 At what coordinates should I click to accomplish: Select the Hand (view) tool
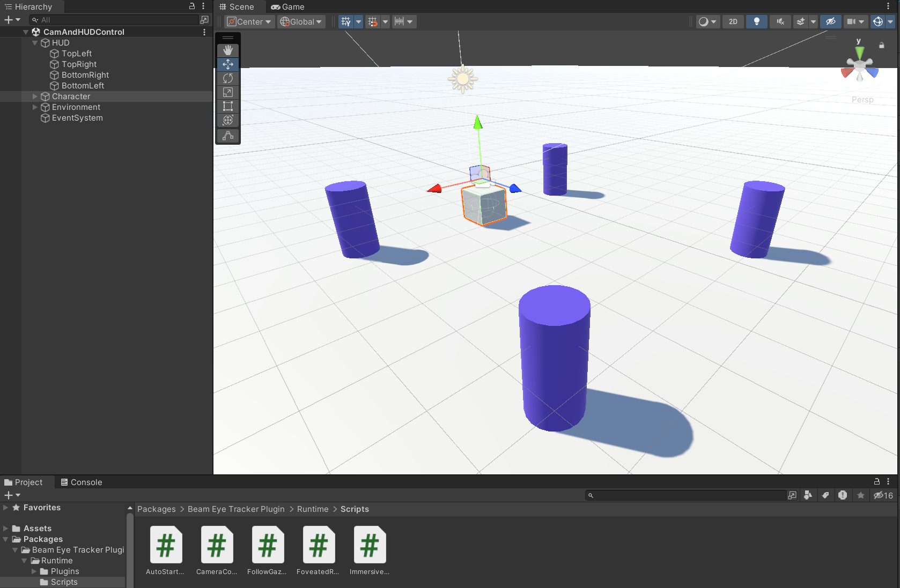228,50
